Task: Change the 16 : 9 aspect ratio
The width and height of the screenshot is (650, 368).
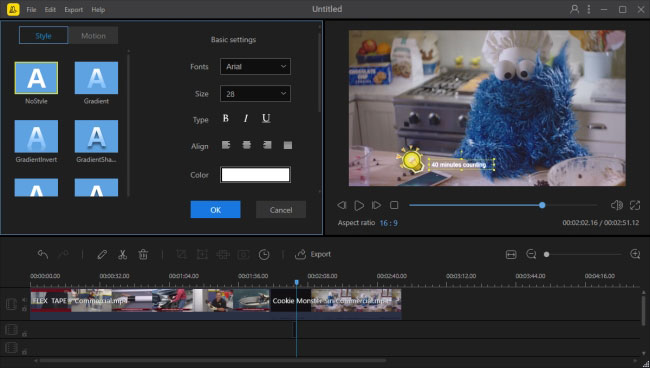Action: click(388, 223)
